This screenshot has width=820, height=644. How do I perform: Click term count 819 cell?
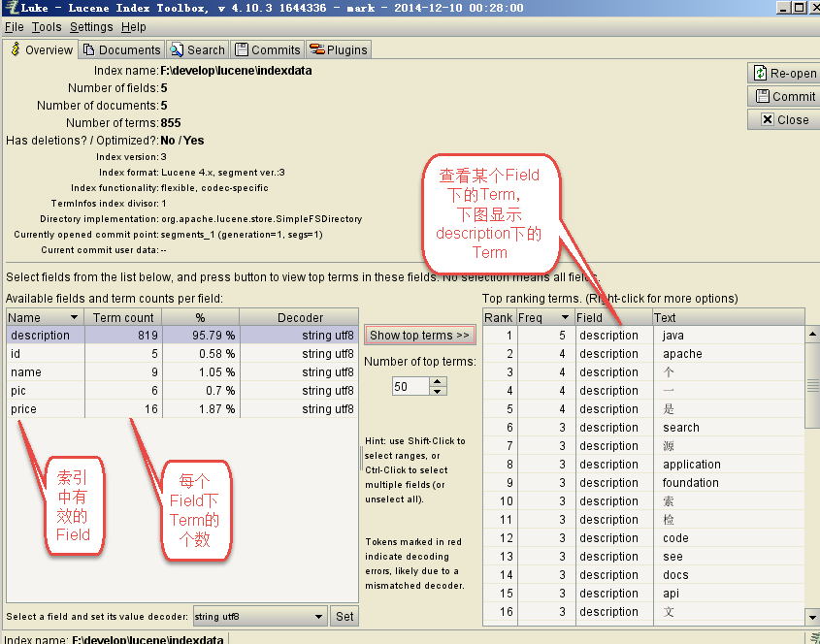(123, 335)
